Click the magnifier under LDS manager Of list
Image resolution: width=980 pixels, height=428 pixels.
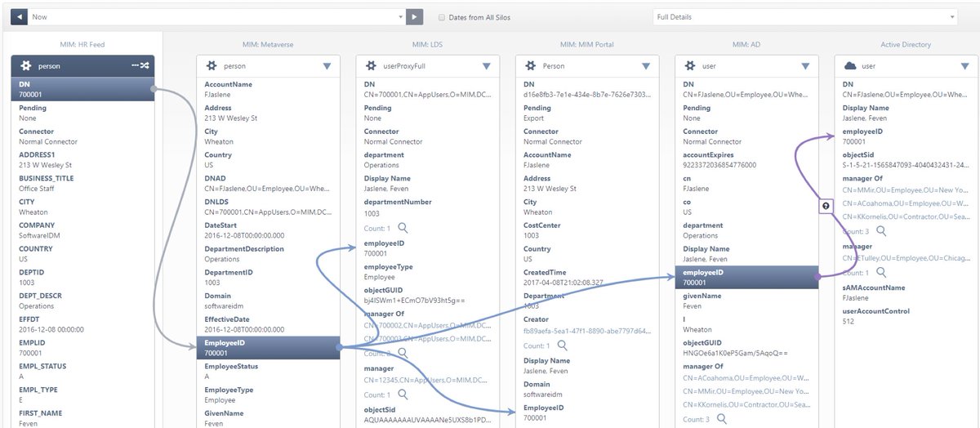click(403, 354)
